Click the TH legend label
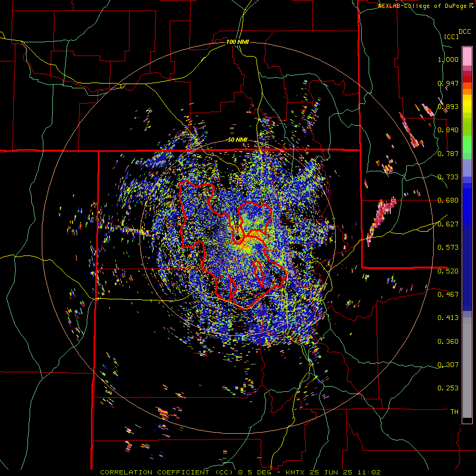The width and height of the screenshot is (476, 476). tap(454, 411)
